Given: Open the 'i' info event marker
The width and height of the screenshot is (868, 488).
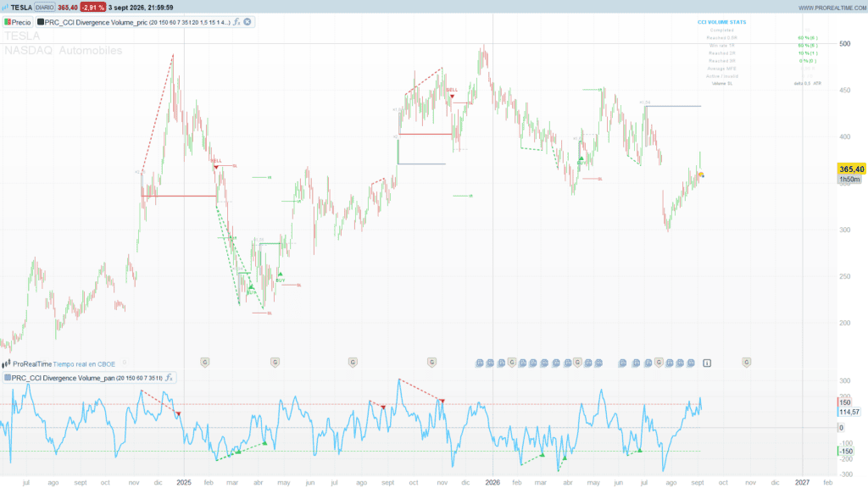Looking at the screenshot, I should coord(707,363).
